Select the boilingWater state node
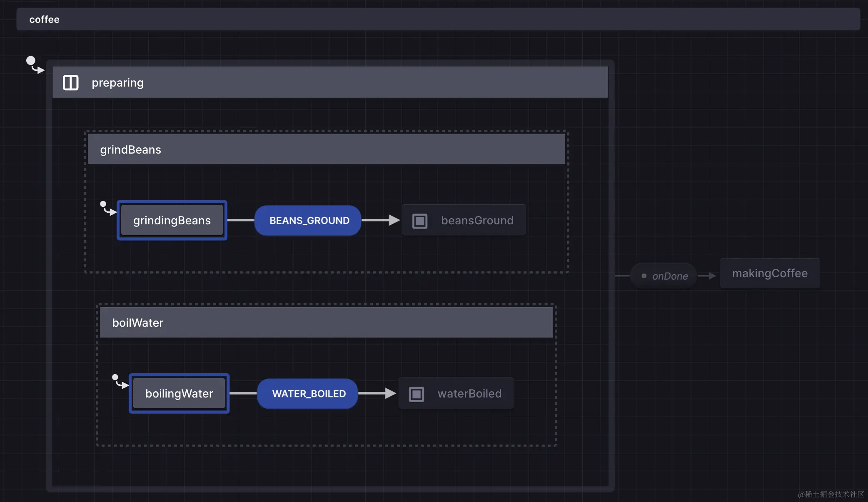868x502 pixels. click(179, 394)
